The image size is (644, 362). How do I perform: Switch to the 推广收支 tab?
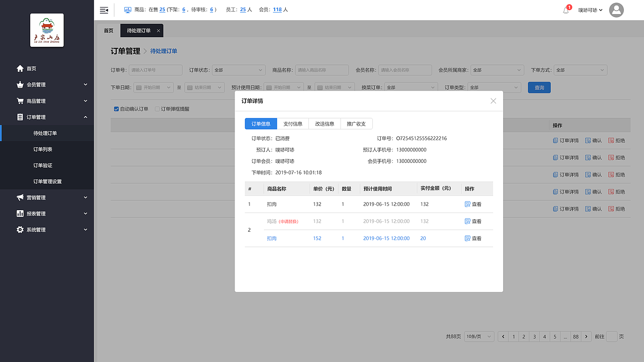pyautogui.click(x=356, y=124)
